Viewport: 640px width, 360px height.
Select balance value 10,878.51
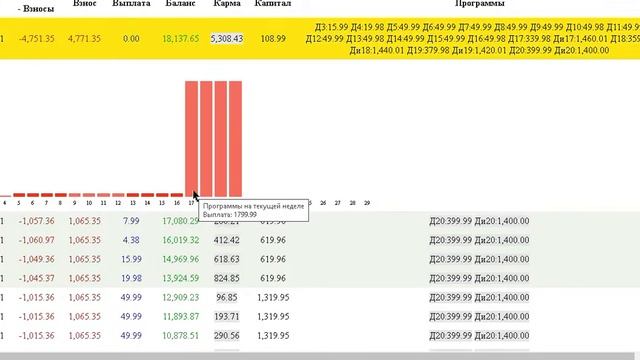coord(180,336)
